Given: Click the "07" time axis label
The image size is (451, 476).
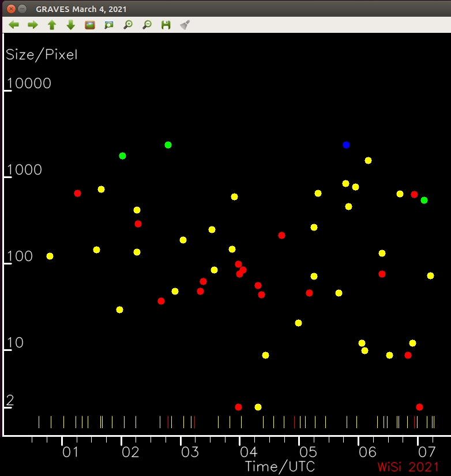Looking at the screenshot, I should point(427,452).
